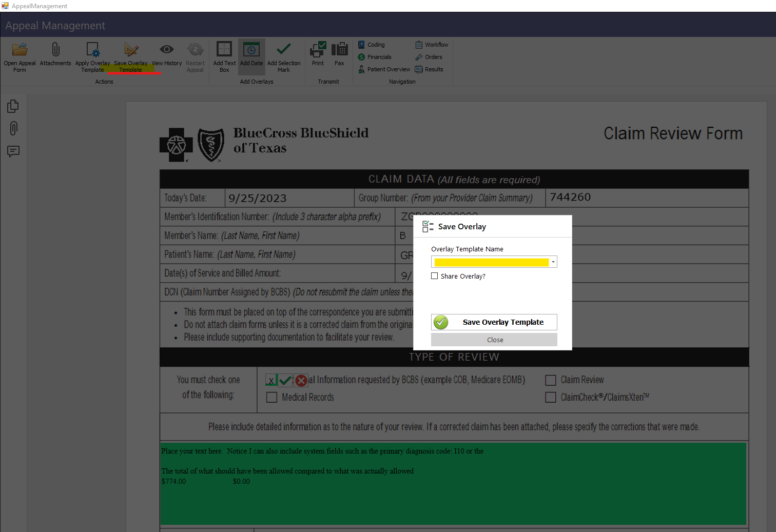Screen dimensions: 776x532
Task: Click Group Number value 744260
Action: (570, 197)
